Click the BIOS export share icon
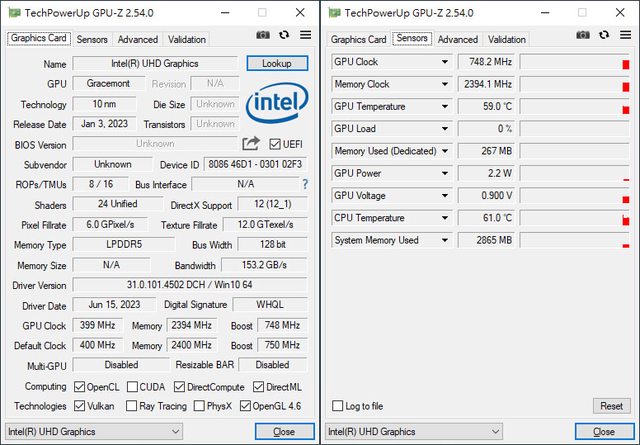 [251, 144]
